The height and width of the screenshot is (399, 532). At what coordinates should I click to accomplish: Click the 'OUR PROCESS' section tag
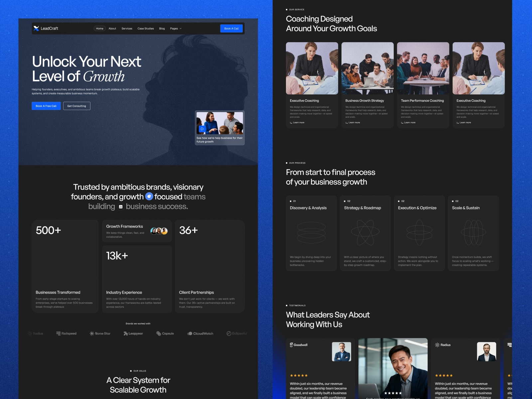click(x=296, y=163)
